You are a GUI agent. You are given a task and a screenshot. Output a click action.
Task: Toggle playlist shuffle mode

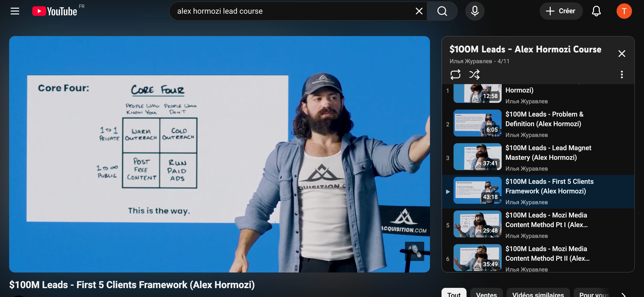(x=474, y=74)
